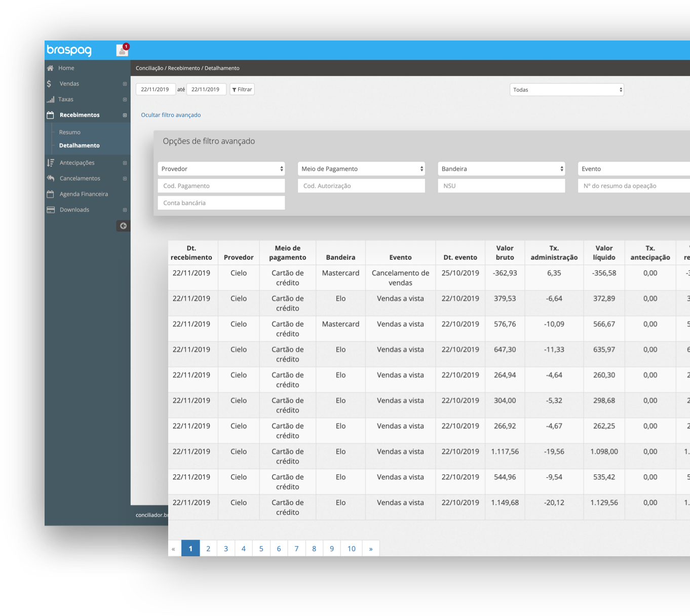Go to page 2 of results
Screen dimensions: 690x616
pyautogui.click(x=208, y=548)
